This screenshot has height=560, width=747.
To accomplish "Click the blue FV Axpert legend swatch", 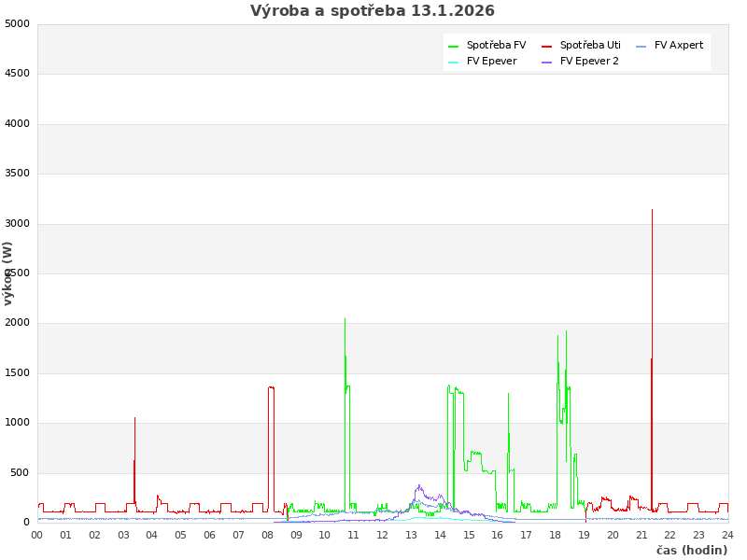I will pos(641,46).
